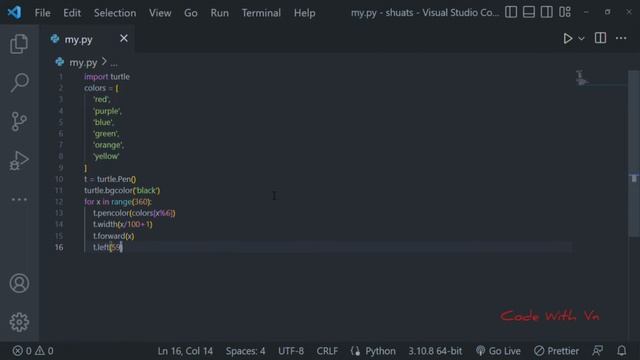Open the feedback icon in status bar
This screenshot has height=360, width=640.
pyautogui.click(x=598, y=351)
